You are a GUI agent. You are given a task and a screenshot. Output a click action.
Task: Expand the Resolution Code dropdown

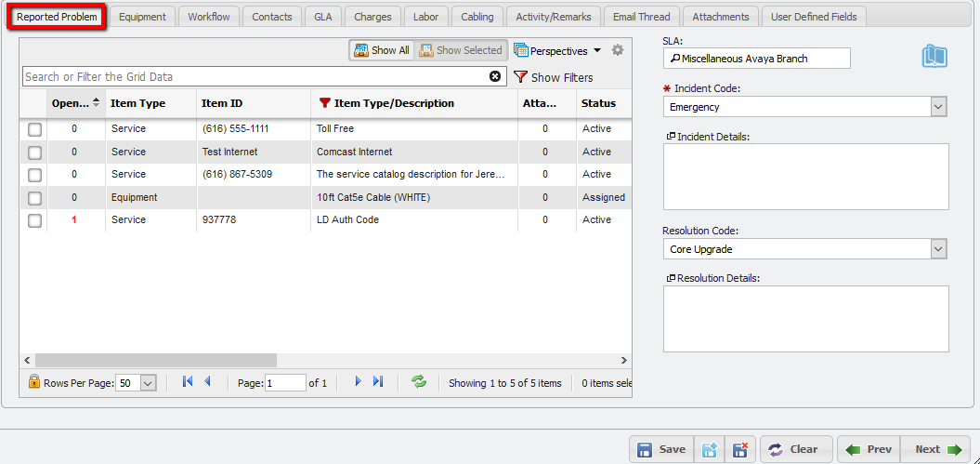(x=938, y=249)
